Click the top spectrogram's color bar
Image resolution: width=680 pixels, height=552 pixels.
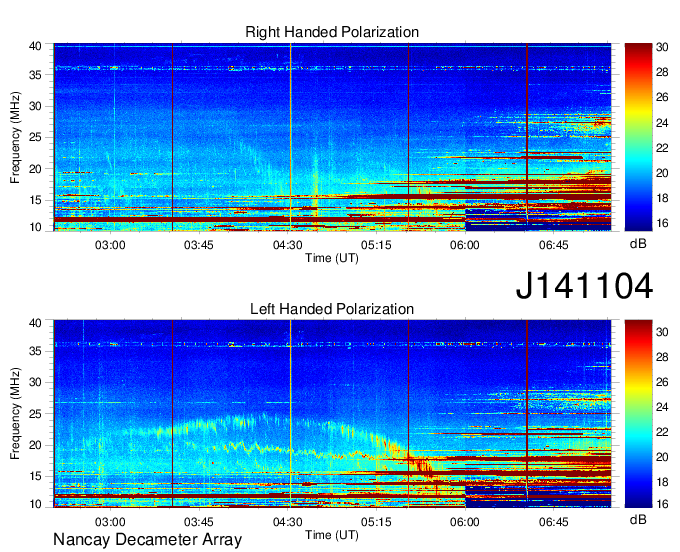(x=638, y=137)
